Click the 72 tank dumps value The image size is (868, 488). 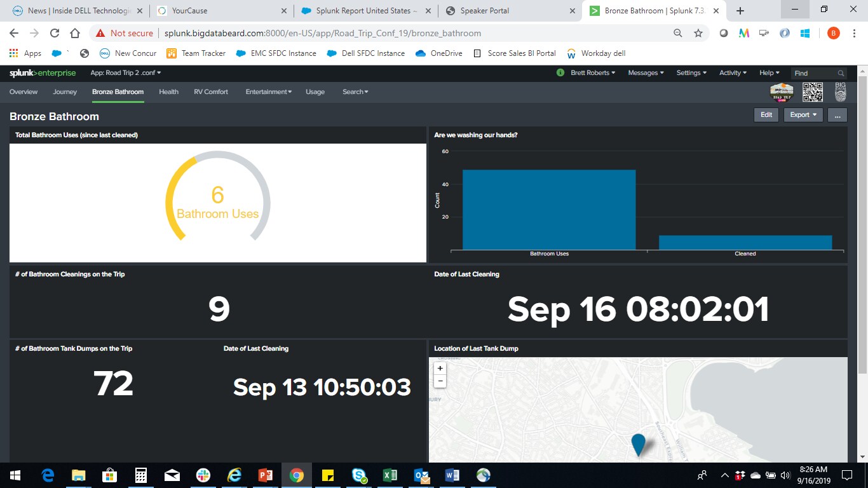click(114, 383)
